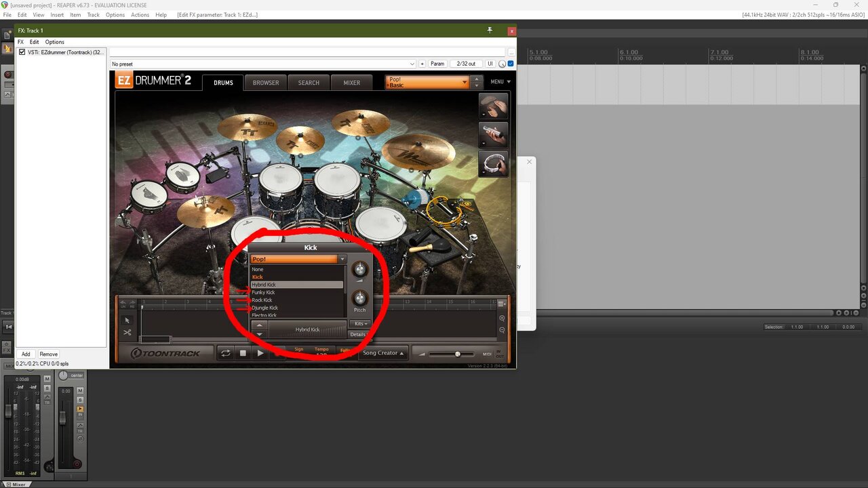Start playback in EZdrummer transport

(260, 353)
